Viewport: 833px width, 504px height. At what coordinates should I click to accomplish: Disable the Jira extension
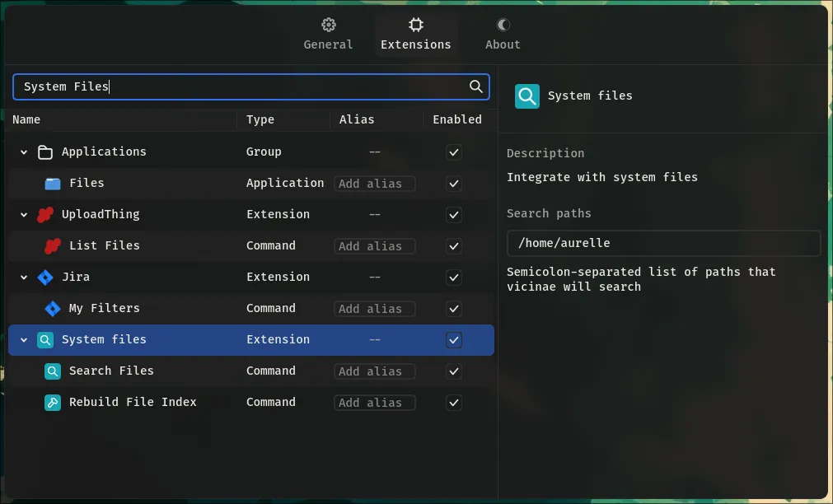point(453,278)
